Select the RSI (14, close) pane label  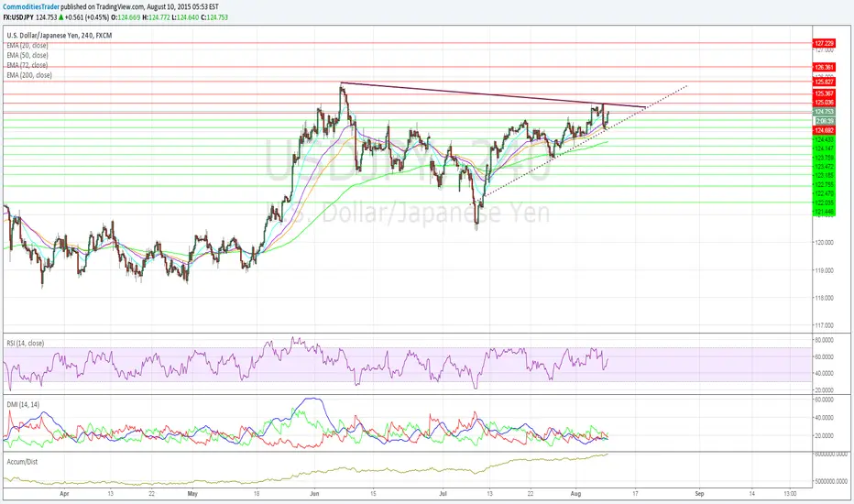click(26, 344)
